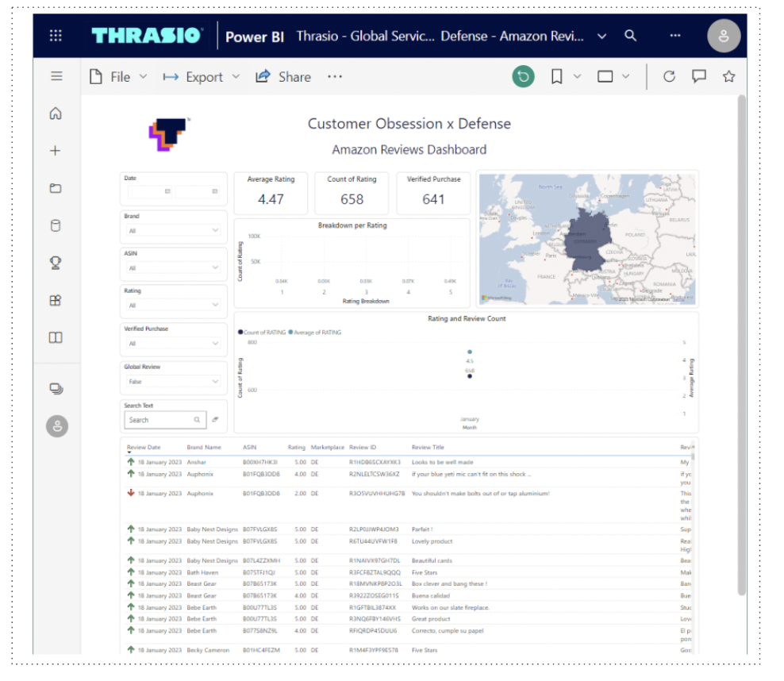Expand the Brand filter dropdown
The image size is (784, 681).
pos(173,230)
